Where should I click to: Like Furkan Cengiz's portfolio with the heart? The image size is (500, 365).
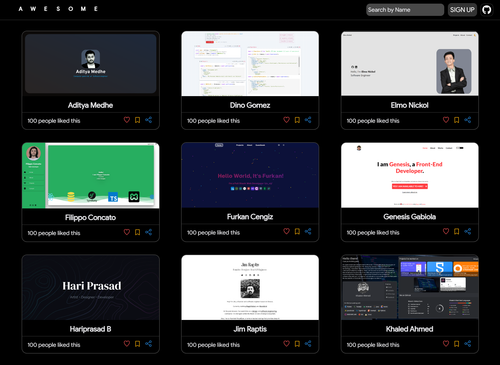pos(286,231)
